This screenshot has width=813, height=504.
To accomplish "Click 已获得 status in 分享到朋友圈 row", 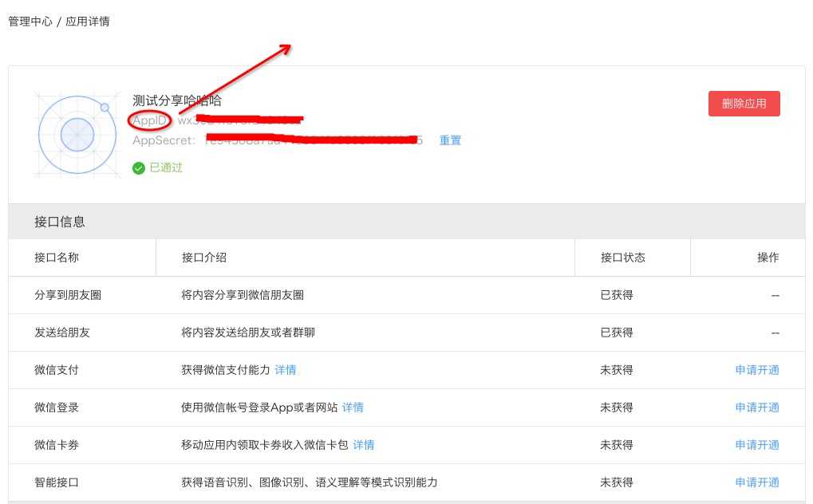I will 617,295.
